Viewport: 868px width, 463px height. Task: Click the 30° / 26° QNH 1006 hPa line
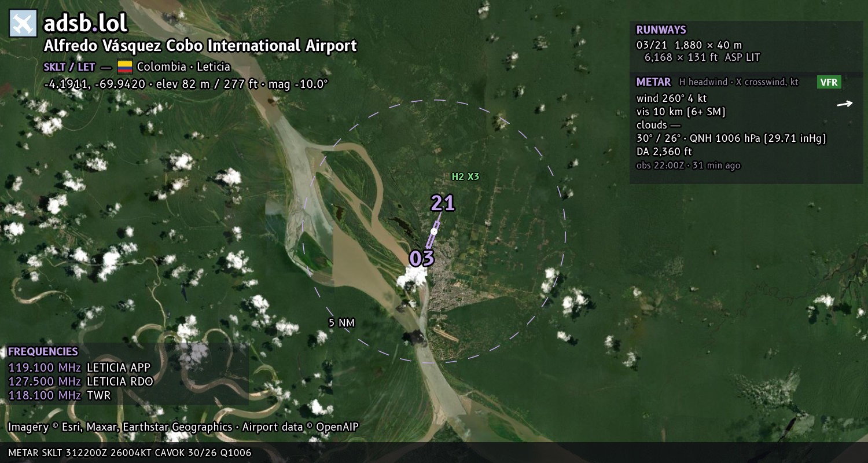(x=731, y=138)
